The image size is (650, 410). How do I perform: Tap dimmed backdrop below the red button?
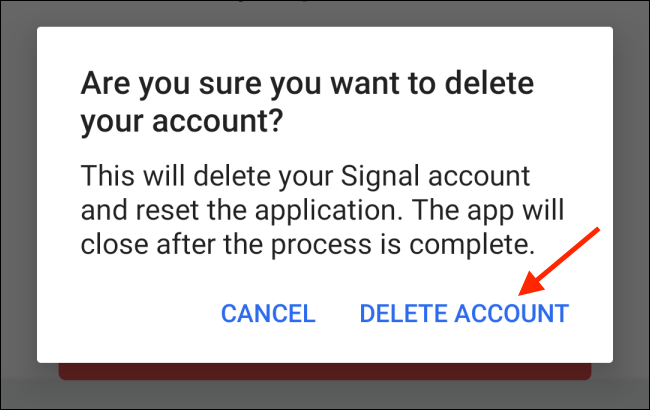[x=325, y=395]
